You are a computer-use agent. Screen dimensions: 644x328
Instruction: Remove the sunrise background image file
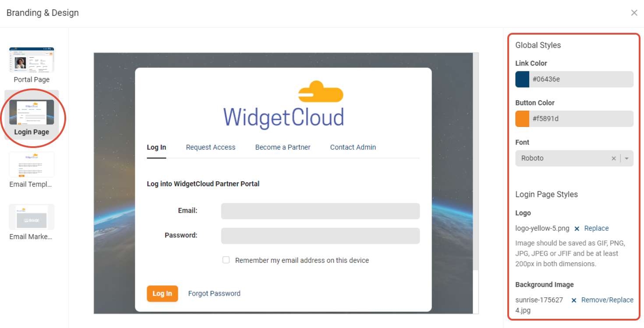point(574,300)
